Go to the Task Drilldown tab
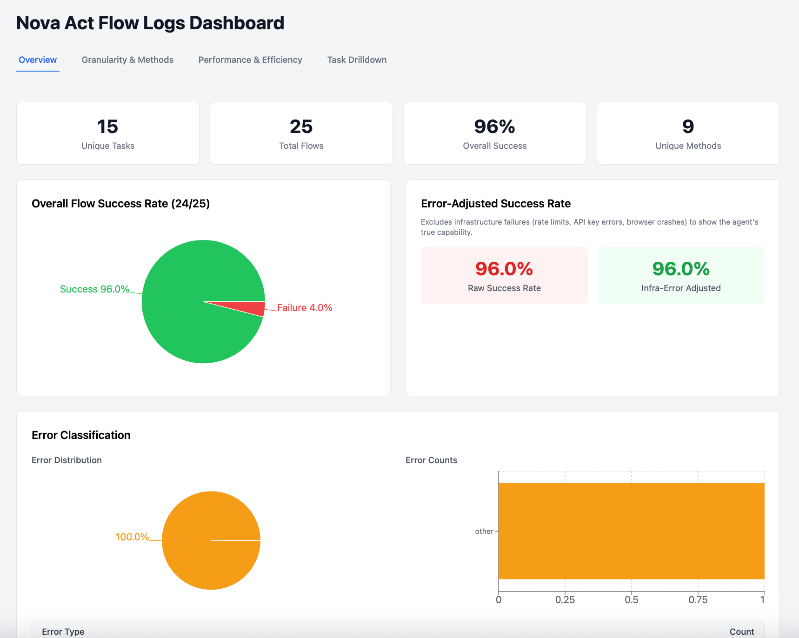This screenshot has height=638, width=799. pyautogui.click(x=357, y=60)
